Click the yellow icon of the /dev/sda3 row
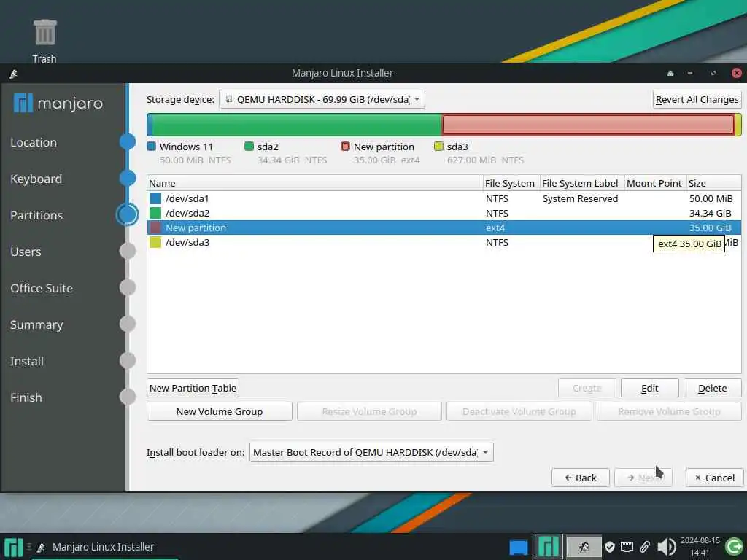The height and width of the screenshot is (560, 747). tap(155, 242)
